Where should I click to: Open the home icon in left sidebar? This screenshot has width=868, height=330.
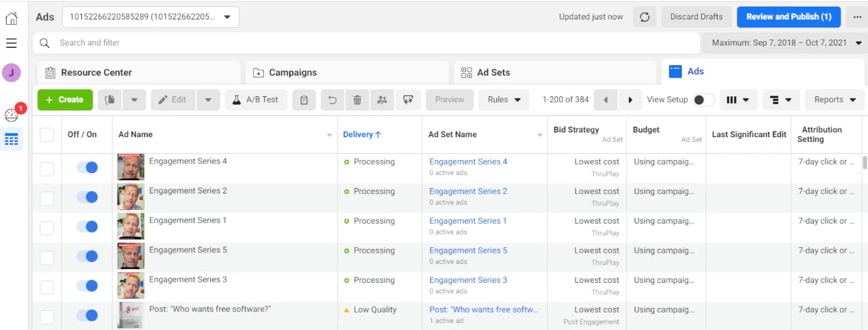11,18
